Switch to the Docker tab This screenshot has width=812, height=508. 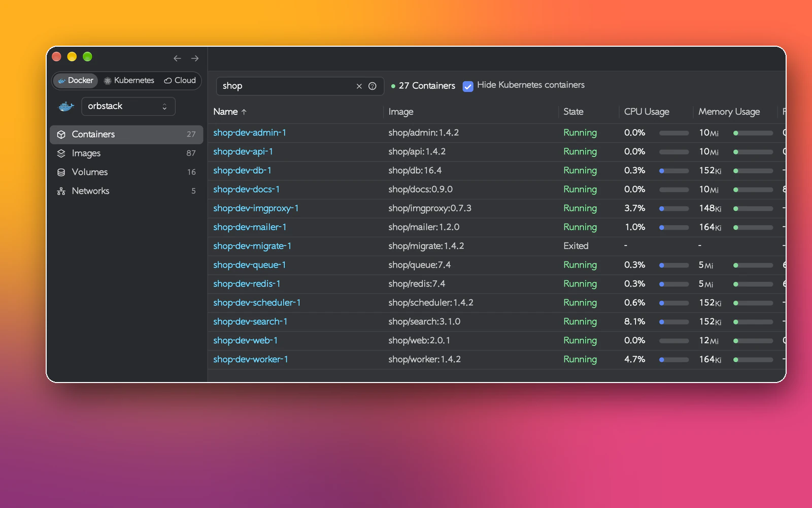[x=76, y=80]
